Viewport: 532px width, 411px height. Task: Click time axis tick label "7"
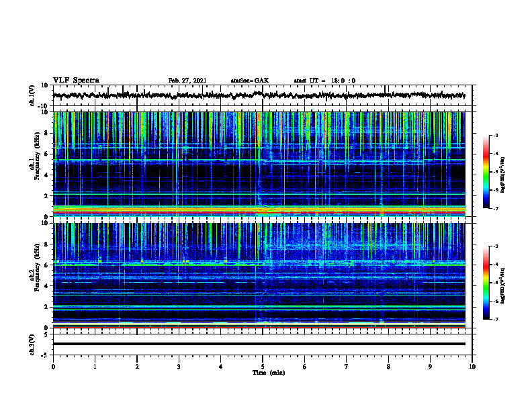click(x=347, y=367)
